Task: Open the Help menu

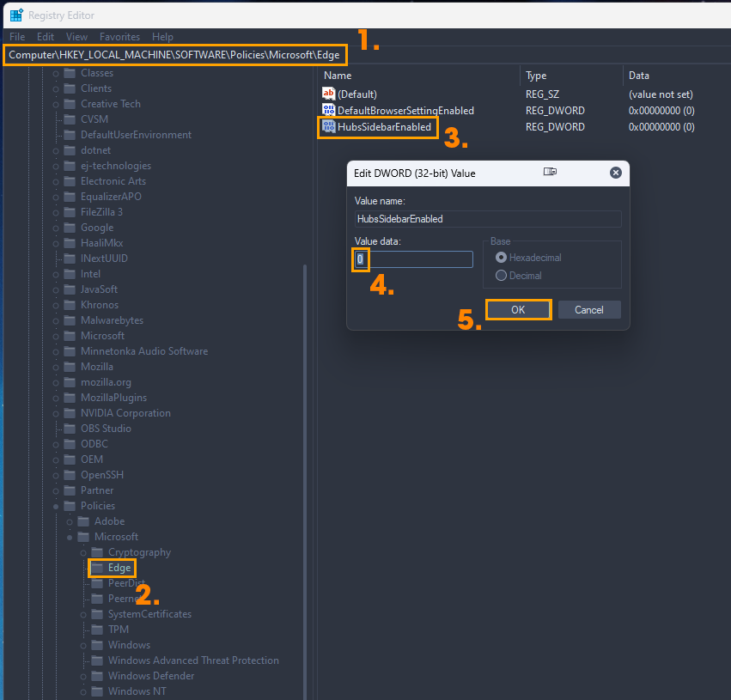Action: (x=162, y=36)
